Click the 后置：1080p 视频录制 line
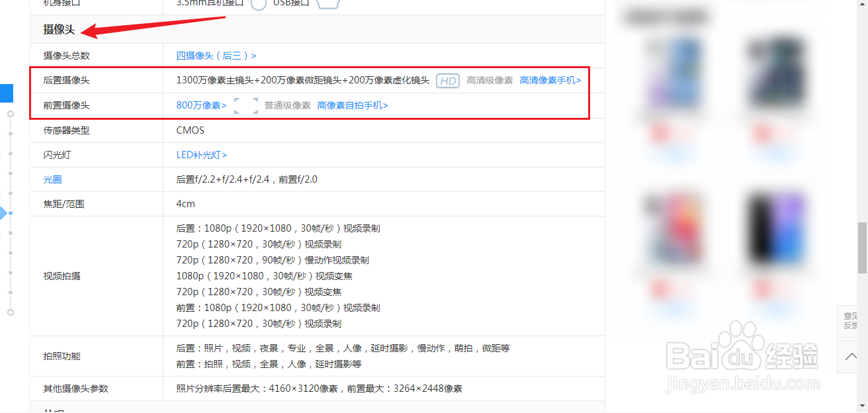 click(x=278, y=228)
